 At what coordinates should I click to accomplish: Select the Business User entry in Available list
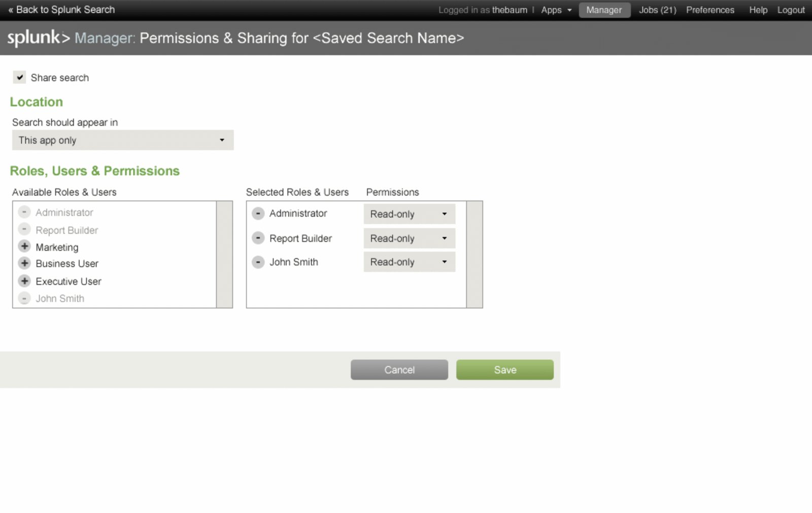[67, 264]
